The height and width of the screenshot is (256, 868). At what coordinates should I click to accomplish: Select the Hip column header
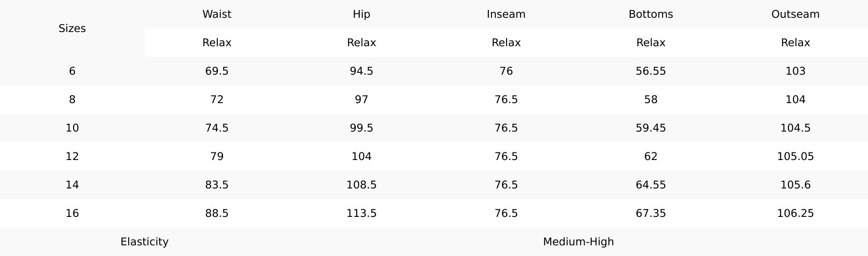pyautogui.click(x=361, y=14)
